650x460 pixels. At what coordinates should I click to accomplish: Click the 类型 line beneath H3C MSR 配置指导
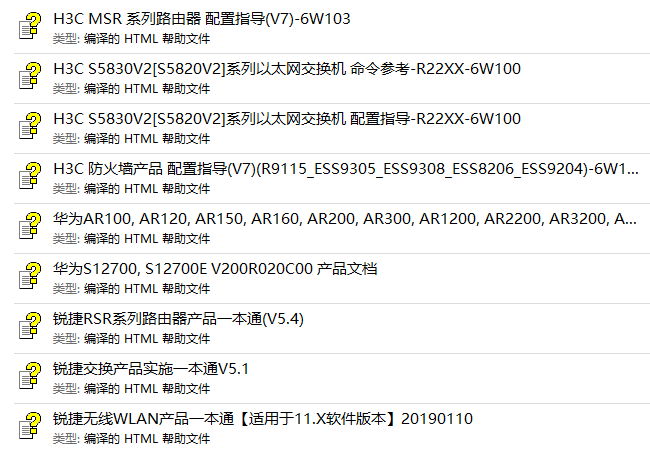coord(131,39)
